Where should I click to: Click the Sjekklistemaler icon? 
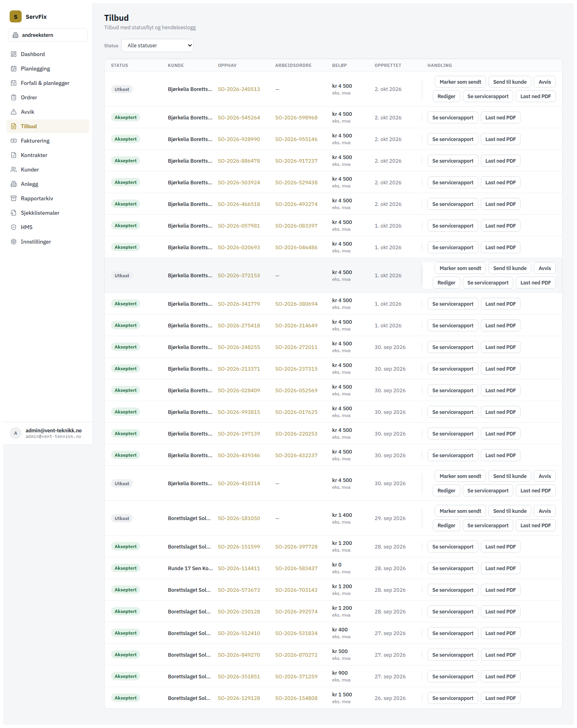(14, 213)
